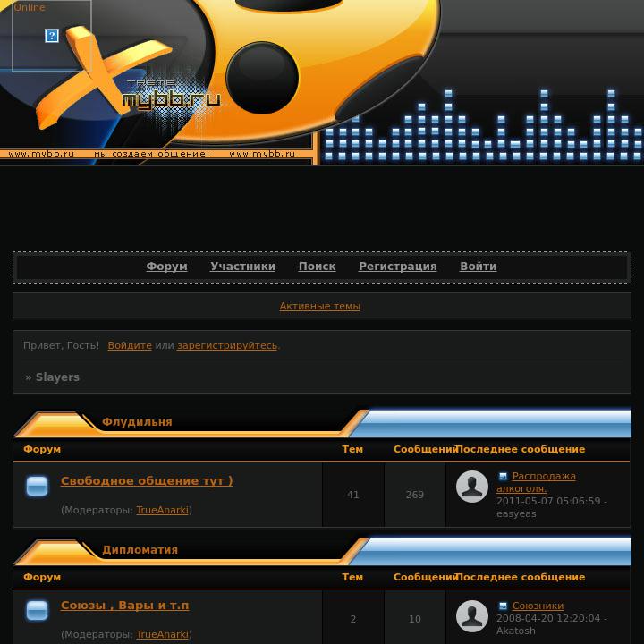Click the username easyeas
This screenshot has width=644, height=644.
[x=516, y=513]
